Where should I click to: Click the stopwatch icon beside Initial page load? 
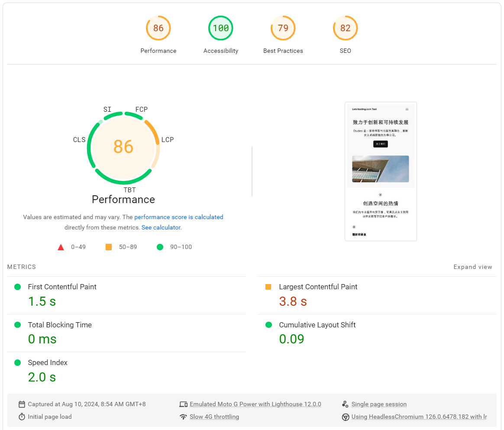coord(22,417)
